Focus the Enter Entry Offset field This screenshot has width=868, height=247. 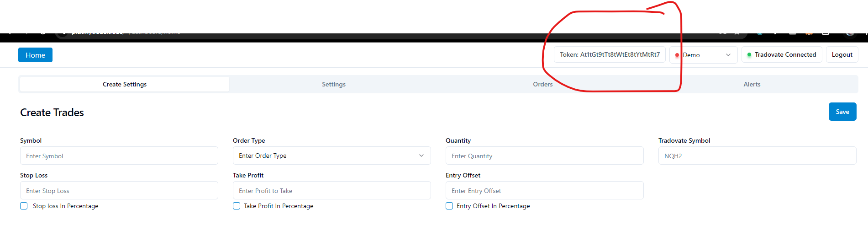click(x=545, y=190)
